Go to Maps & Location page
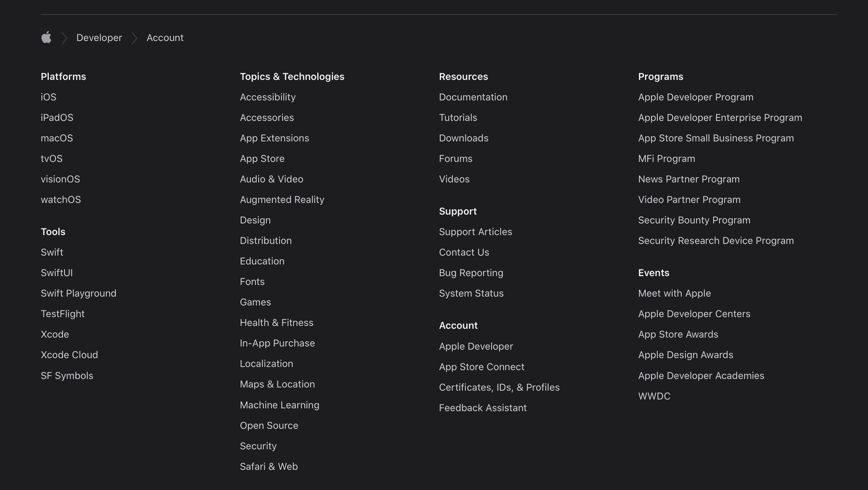Screen dimensions: 868x490 [277, 384]
